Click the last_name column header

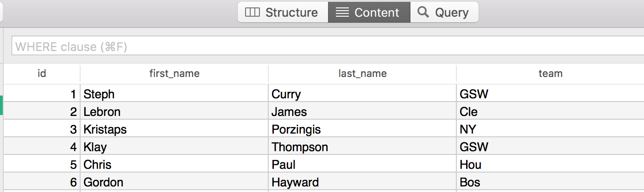point(362,73)
